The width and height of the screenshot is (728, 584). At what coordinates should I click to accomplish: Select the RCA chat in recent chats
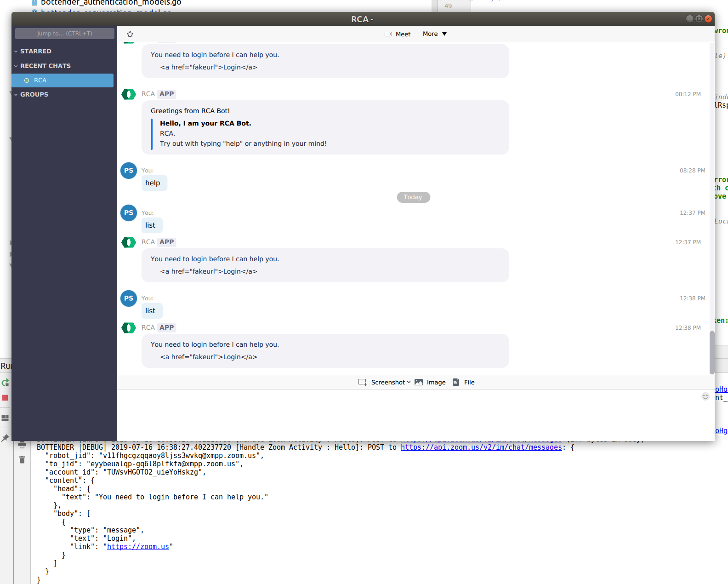click(x=63, y=80)
